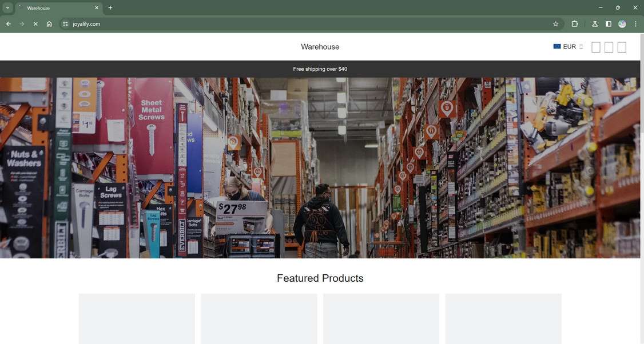Click the Warehouse store title link
Screen dimensions: 644x344
pyautogui.click(x=320, y=47)
